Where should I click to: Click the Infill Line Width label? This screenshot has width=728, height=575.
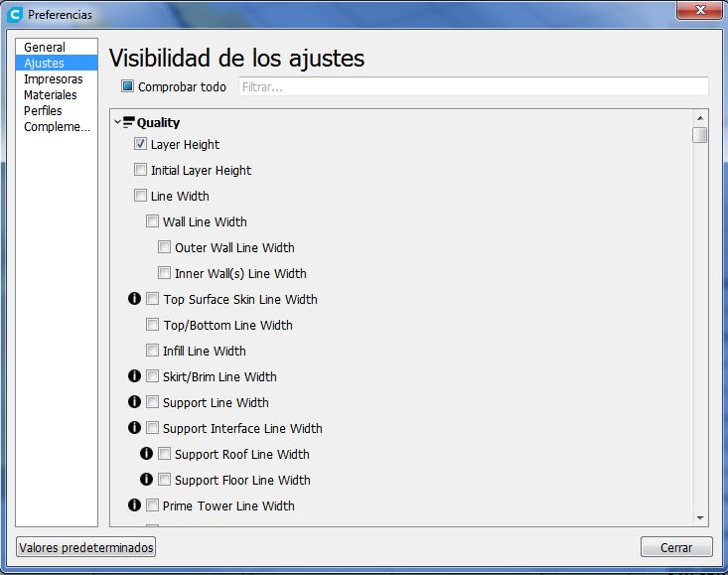205,351
